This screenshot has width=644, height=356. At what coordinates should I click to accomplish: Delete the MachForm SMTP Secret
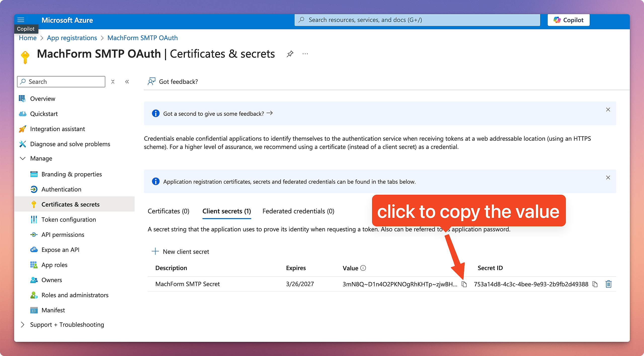(x=609, y=284)
